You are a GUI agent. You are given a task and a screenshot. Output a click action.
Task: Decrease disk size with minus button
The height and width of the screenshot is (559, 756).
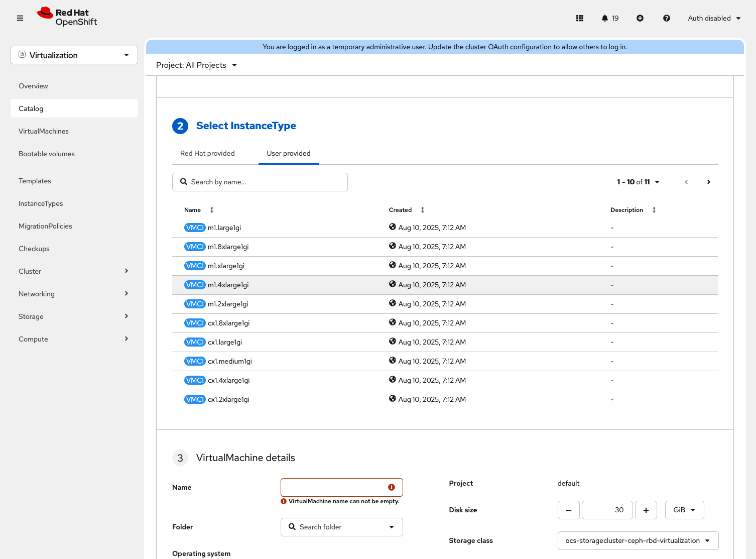pos(568,510)
